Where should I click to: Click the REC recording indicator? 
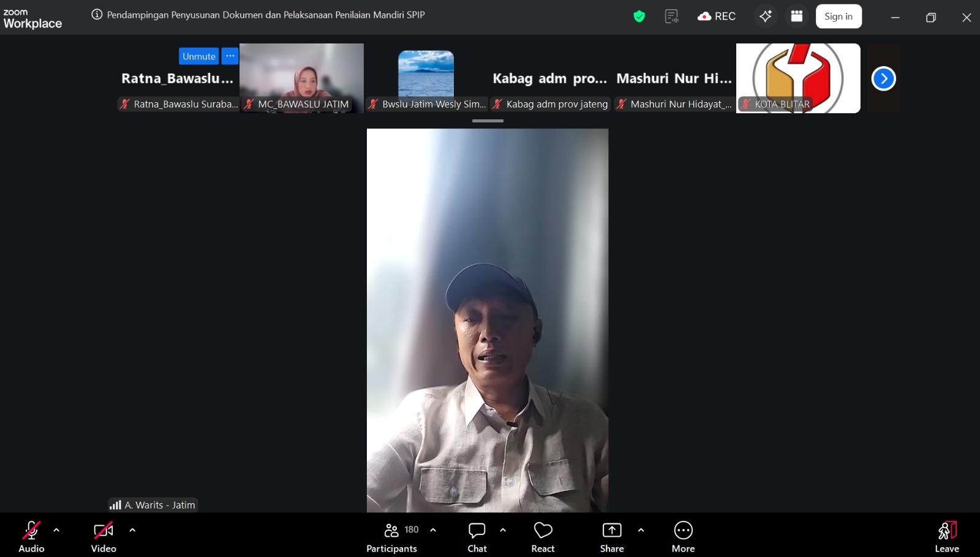pyautogui.click(x=717, y=17)
